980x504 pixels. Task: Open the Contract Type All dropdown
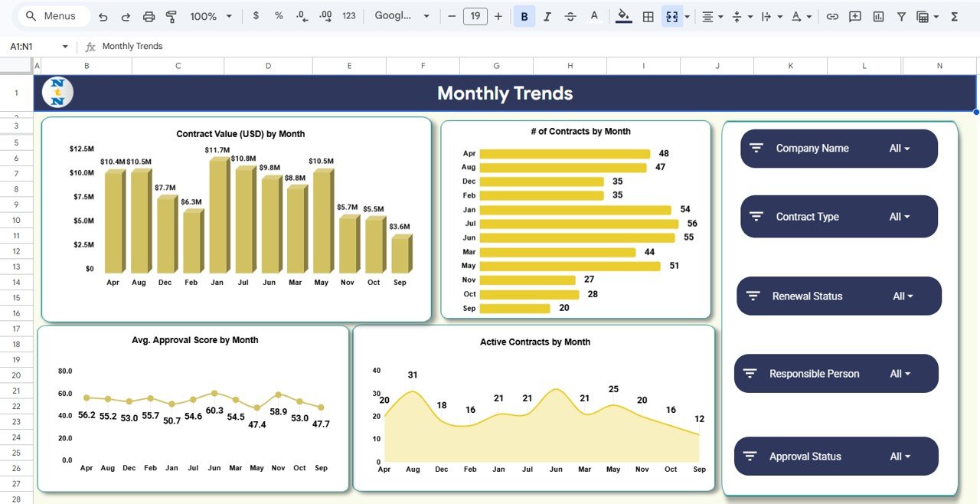tap(900, 217)
